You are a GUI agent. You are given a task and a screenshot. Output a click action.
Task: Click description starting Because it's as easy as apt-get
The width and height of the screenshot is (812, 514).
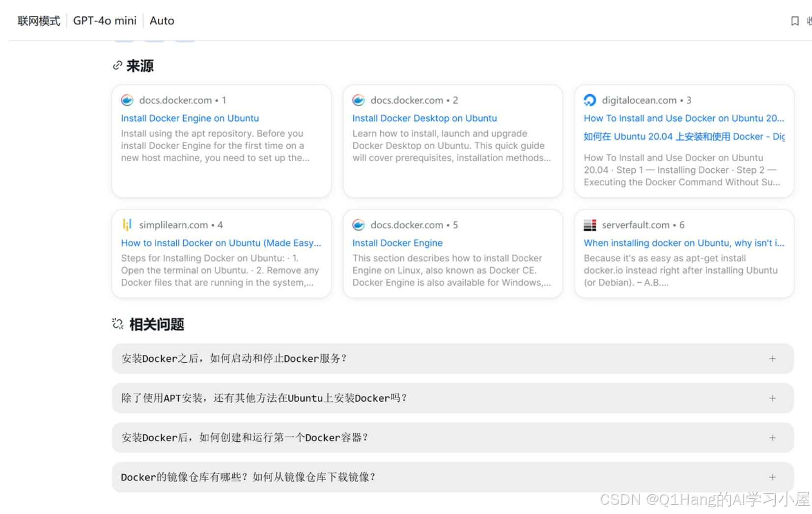click(681, 271)
